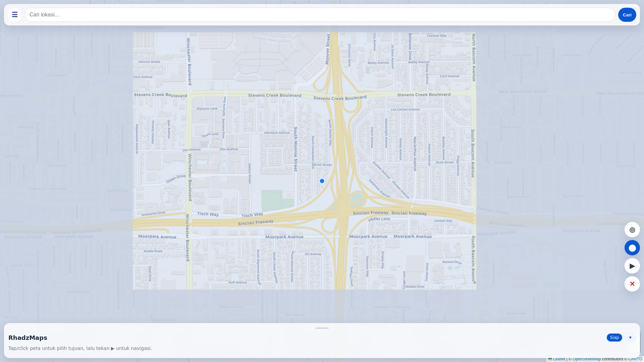This screenshot has width=644, height=362.
Task: Click the 'Tatum Lane' map label
Action: pyautogui.click(x=210, y=135)
